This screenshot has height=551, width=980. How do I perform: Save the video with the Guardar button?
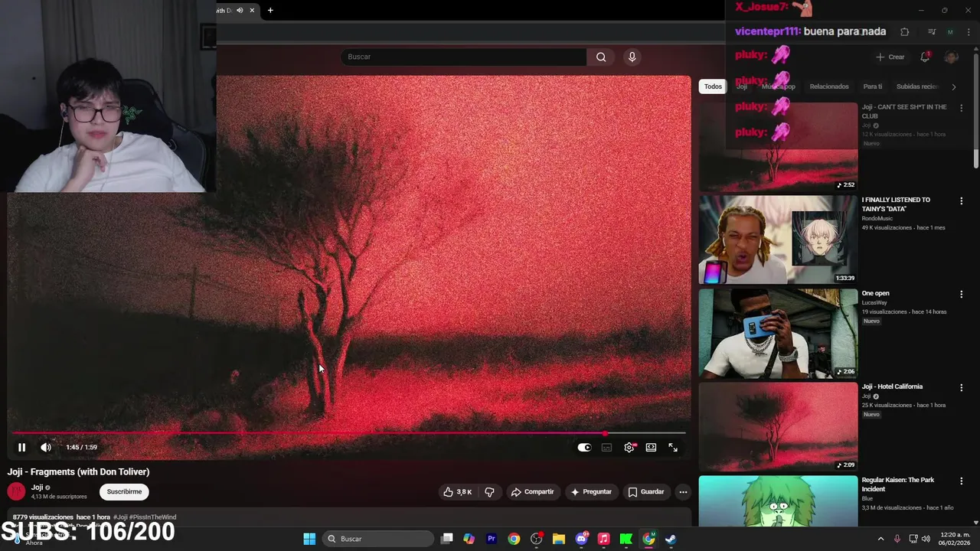pos(645,492)
